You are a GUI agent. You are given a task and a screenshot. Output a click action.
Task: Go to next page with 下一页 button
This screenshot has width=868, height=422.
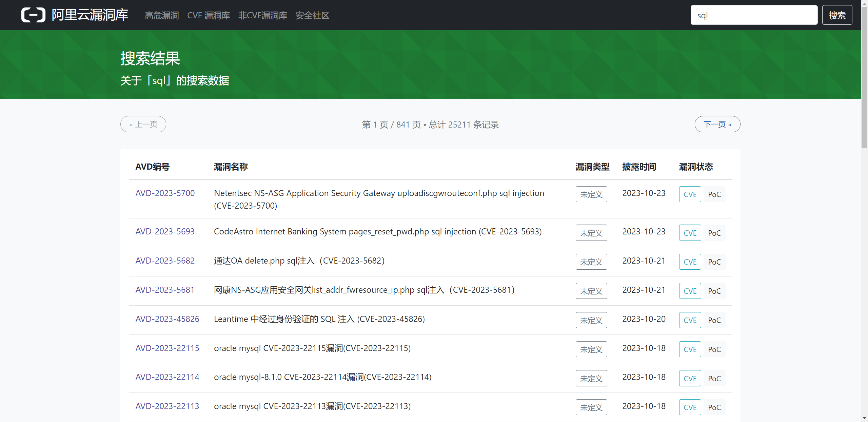717,124
